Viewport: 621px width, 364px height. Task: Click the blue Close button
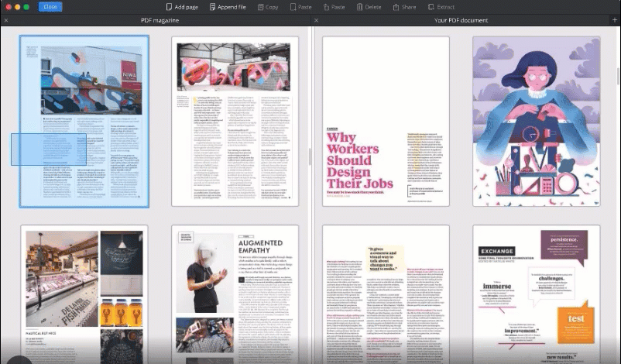tap(50, 7)
